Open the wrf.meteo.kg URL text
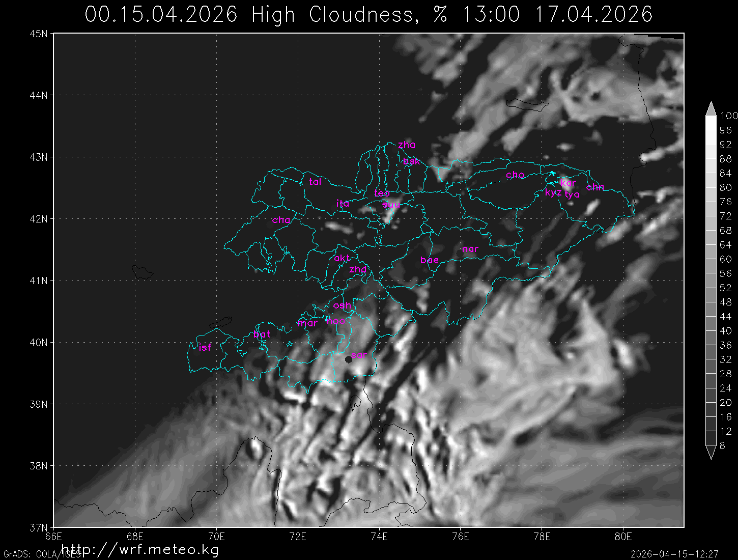This screenshot has height=560, width=738. (x=140, y=549)
